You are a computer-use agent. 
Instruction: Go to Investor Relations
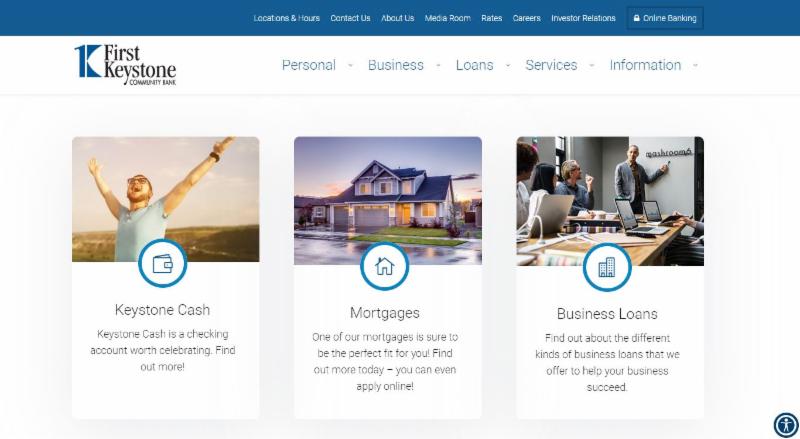583,18
